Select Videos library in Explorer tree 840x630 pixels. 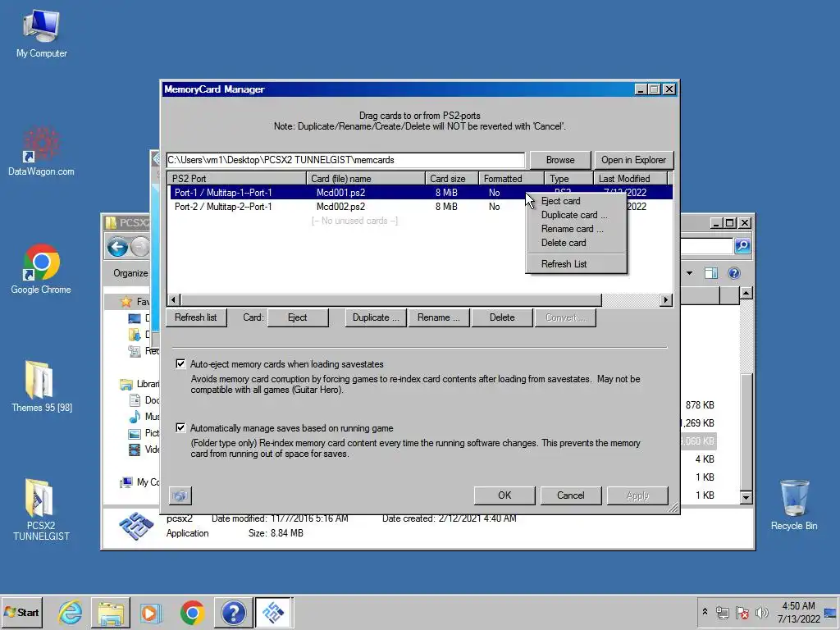pyautogui.click(x=144, y=449)
